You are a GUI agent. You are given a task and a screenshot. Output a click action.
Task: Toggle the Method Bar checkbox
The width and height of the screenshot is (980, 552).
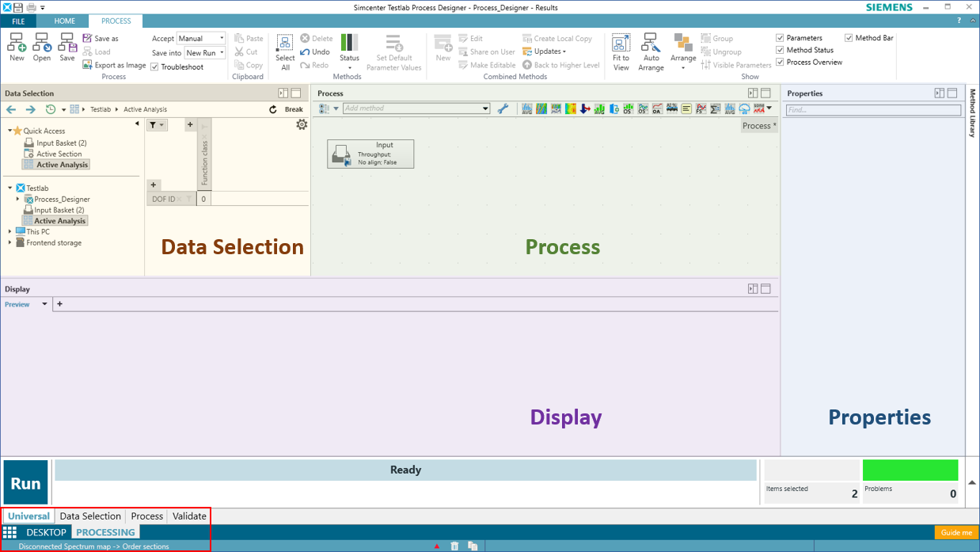click(x=849, y=38)
